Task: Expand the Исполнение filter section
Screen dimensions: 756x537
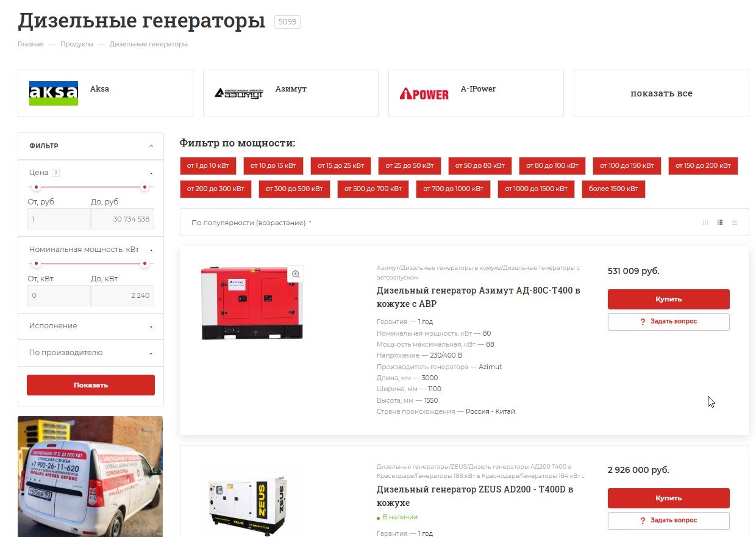Action: 91,326
